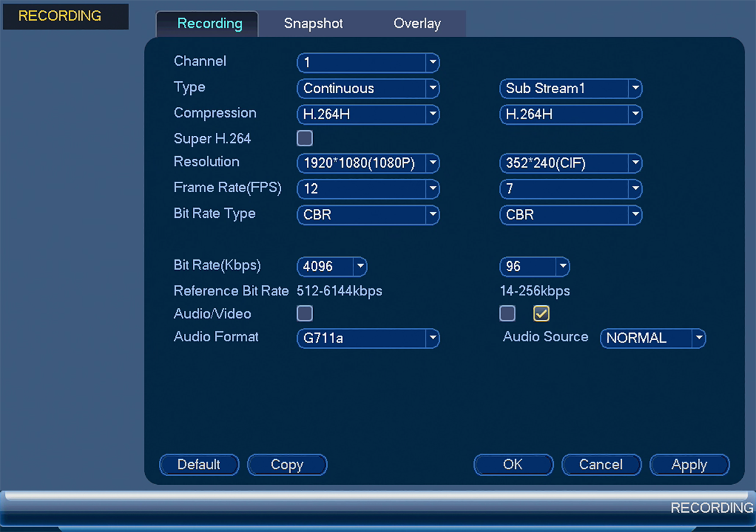Open the Audio Source NORMAL dropdown
The height and width of the screenshot is (532, 756).
pos(653,338)
